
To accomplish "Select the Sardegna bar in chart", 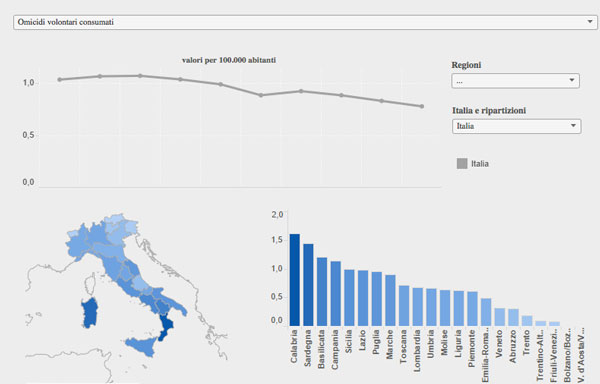I will point(308,285).
